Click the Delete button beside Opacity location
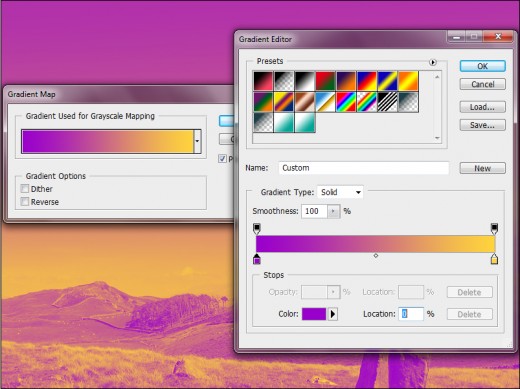 (470, 292)
